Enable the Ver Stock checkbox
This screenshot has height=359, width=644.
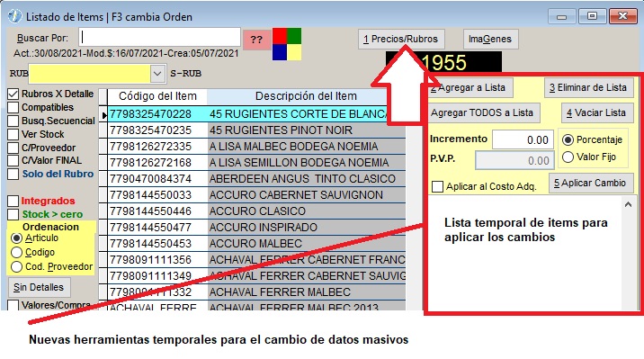click(x=13, y=134)
